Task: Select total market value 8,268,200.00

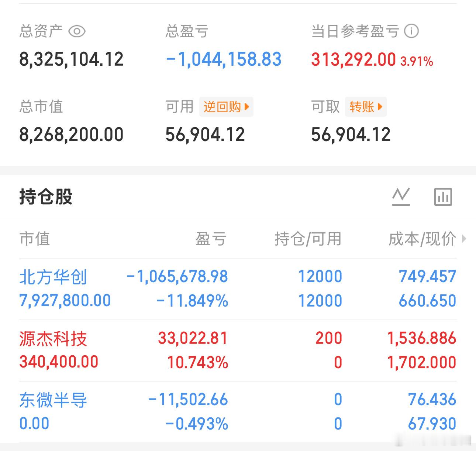Action: click(x=71, y=134)
